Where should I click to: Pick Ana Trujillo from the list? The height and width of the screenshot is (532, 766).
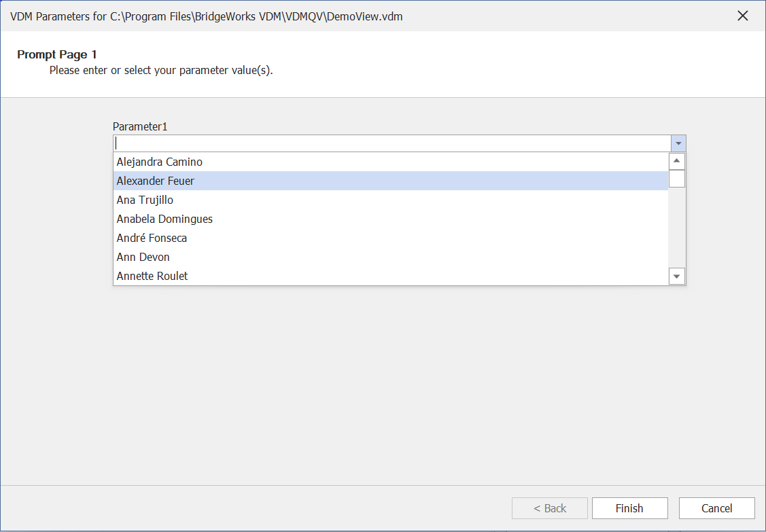[x=391, y=200]
